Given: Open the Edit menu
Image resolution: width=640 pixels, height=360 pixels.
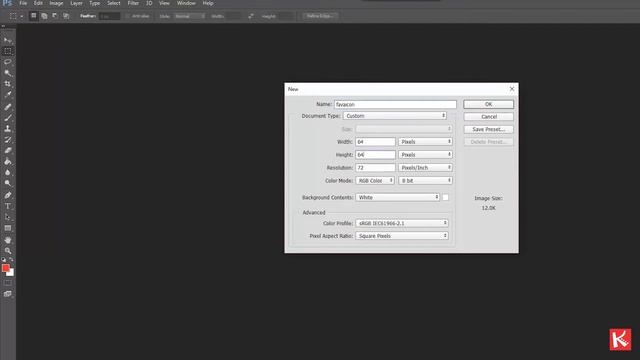Looking at the screenshot, I should (x=38, y=3).
